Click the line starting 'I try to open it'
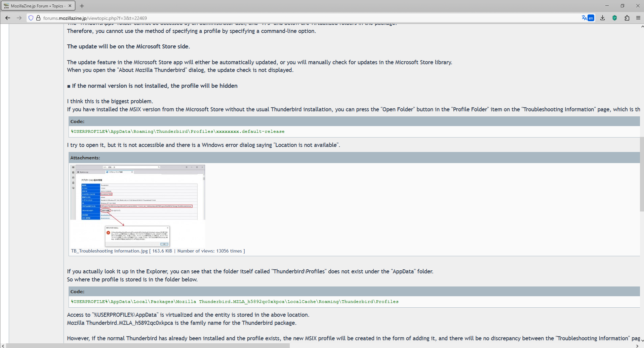 [203, 145]
